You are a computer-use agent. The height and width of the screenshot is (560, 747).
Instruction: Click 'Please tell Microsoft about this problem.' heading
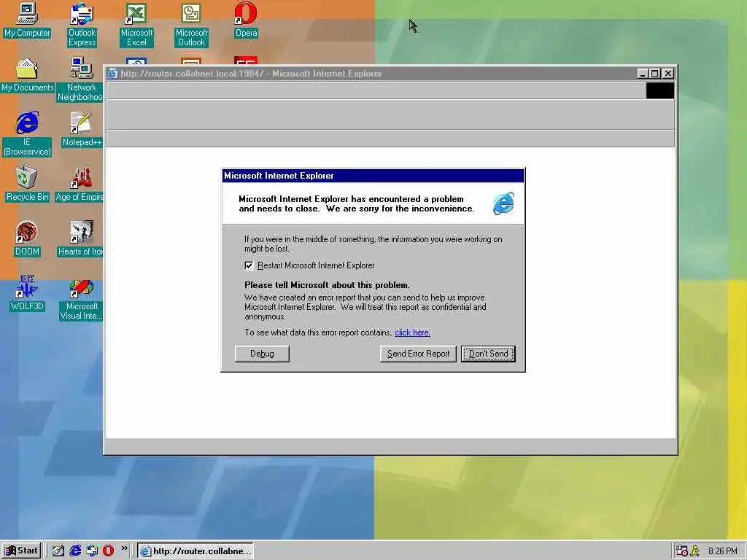(x=327, y=285)
